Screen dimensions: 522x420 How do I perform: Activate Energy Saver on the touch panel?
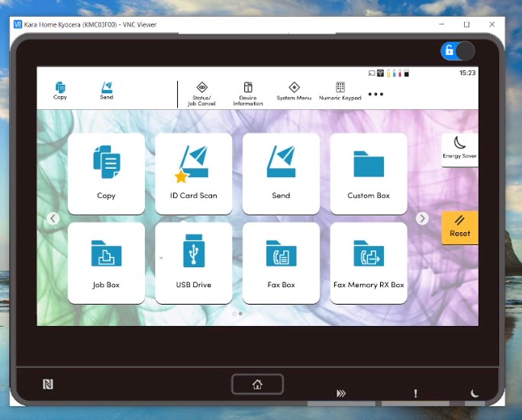tap(459, 150)
